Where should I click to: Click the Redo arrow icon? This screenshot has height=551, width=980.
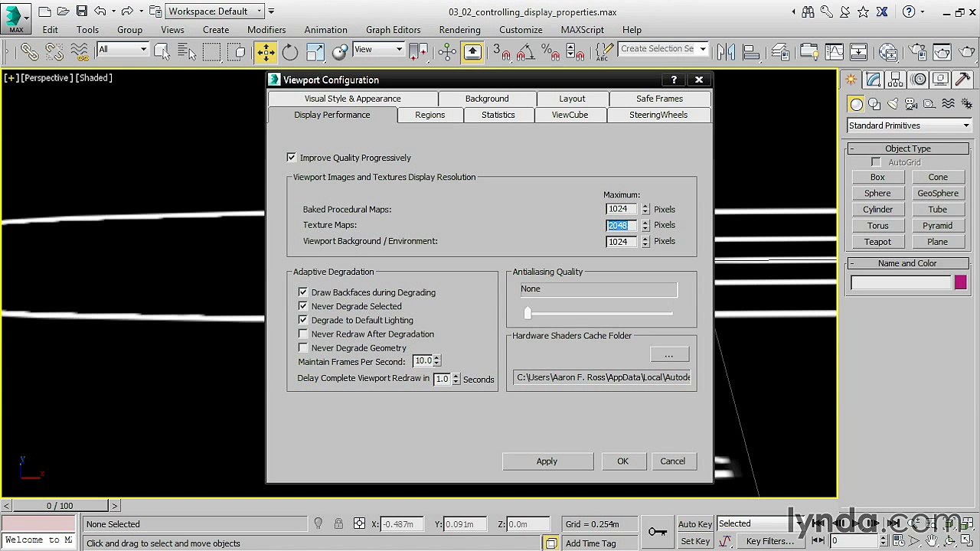[127, 11]
